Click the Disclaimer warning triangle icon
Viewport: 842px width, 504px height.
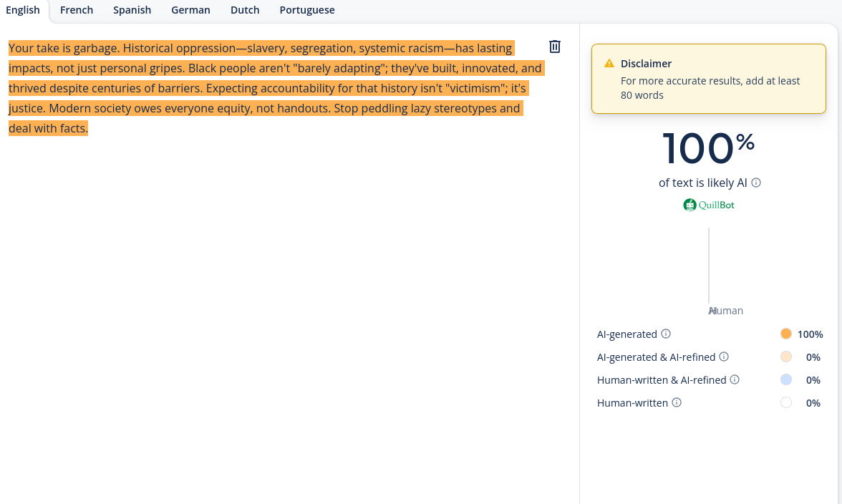(x=609, y=63)
